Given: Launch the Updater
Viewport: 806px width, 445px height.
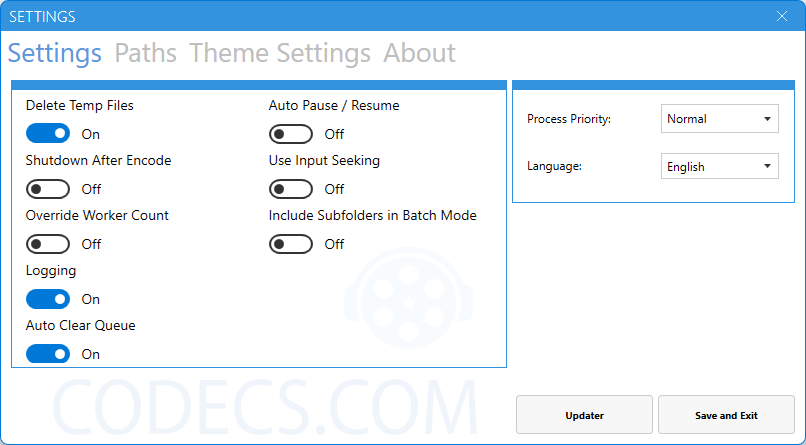Looking at the screenshot, I should coord(584,415).
